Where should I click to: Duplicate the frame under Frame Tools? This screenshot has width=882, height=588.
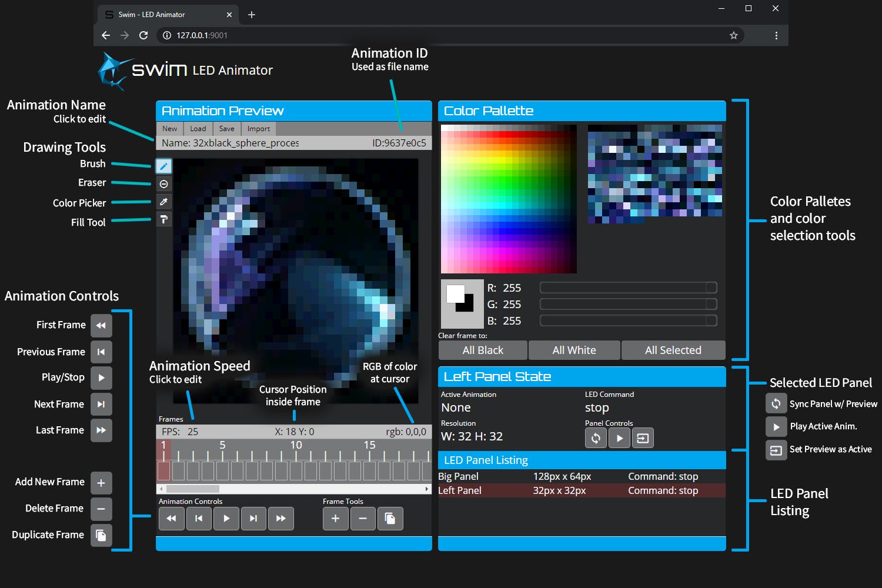390,519
